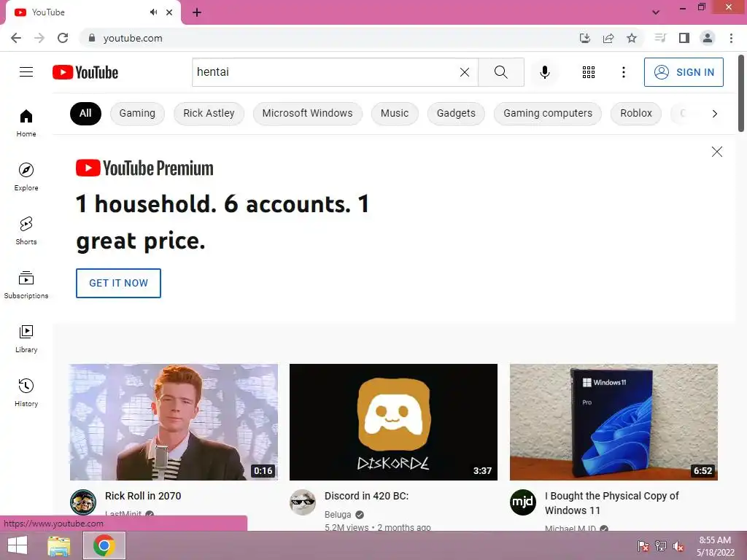Select the Microsoft Windows filter chip
Image resolution: width=747 pixels, height=560 pixels.
click(x=307, y=113)
